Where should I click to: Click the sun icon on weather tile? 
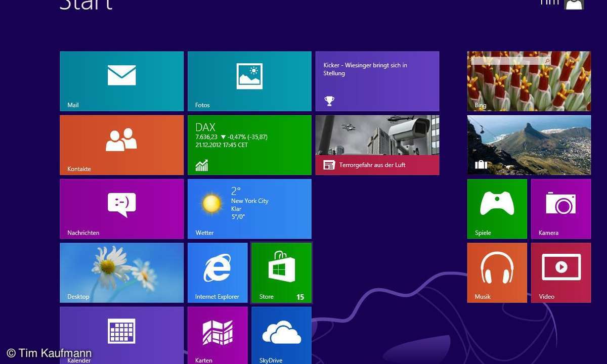click(x=211, y=203)
